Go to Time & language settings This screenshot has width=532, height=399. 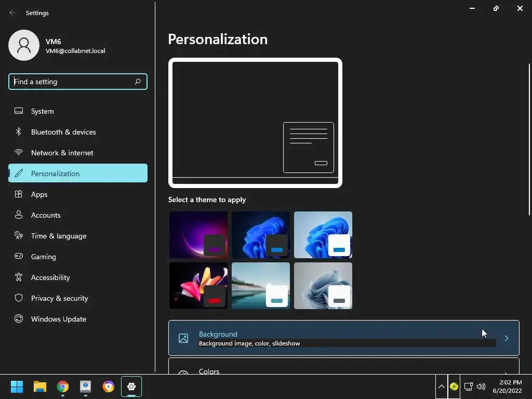tap(78, 236)
